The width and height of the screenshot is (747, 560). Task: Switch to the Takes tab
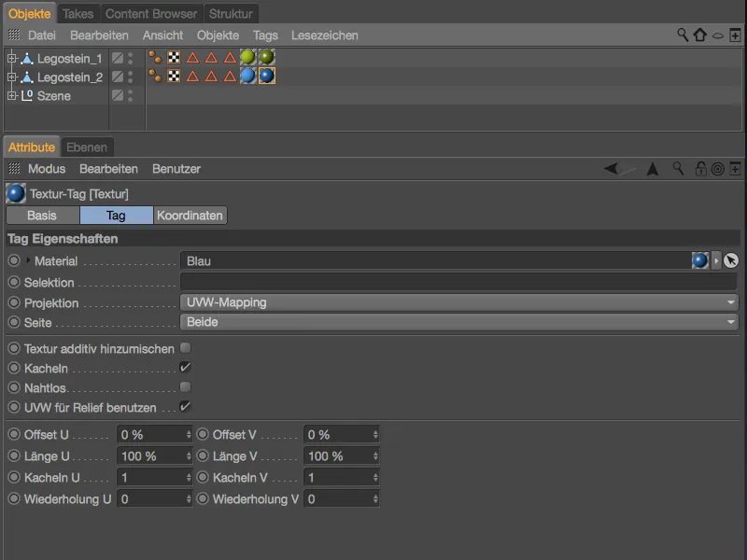coord(78,14)
